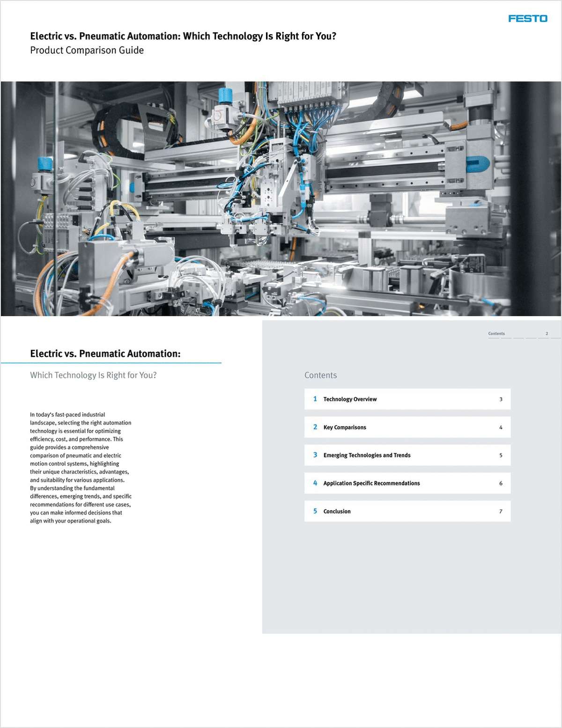Select the number 5 icon beside Conclusion
Image resolution: width=562 pixels, height=728 pixels.
pos(316,511)
